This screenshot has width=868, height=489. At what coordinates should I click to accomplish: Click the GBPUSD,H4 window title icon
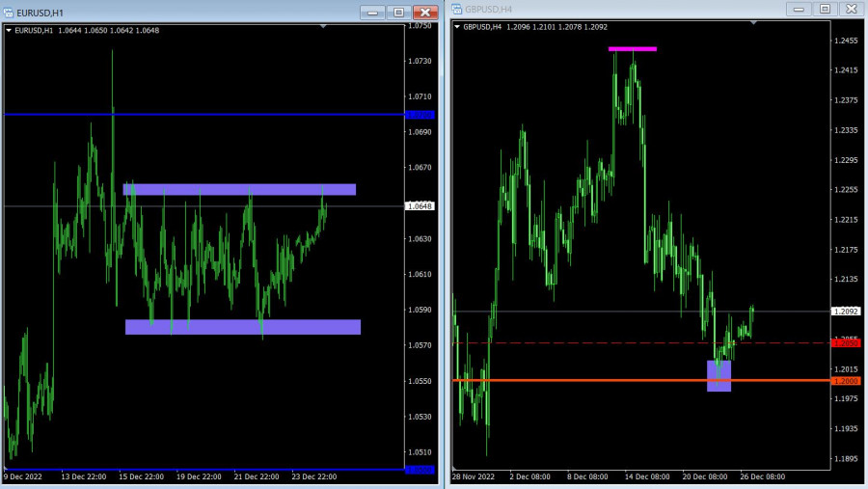pyautogui.click(x=457, y=9)
